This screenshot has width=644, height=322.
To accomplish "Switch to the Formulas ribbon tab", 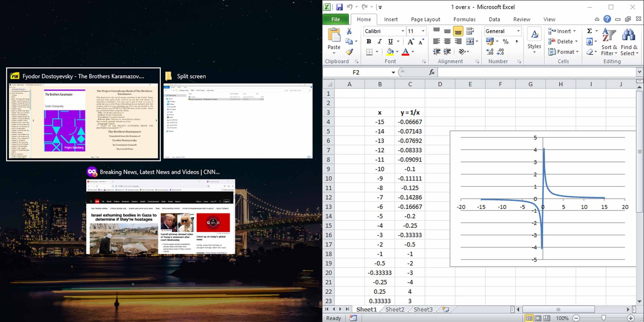I will pos(465,19).
